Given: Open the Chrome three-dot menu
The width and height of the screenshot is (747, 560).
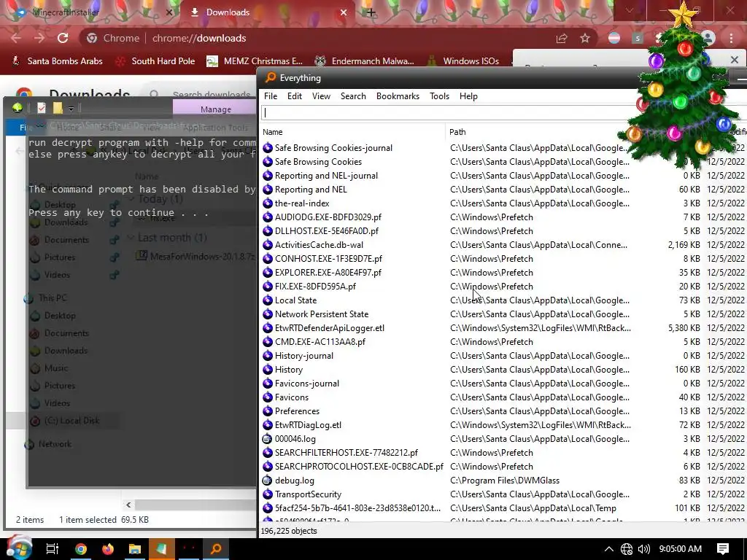Looking at the screenshot, I should tap(731, 38).
